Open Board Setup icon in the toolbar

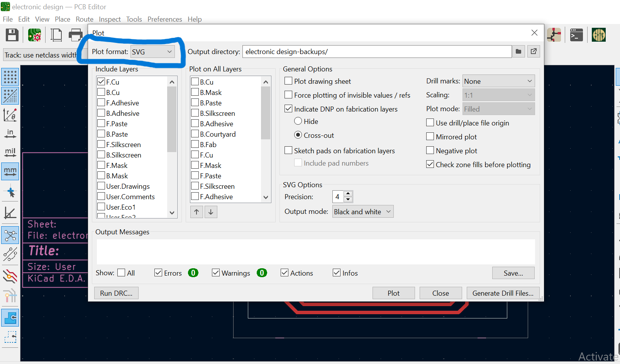pyautogui.click(x=35, y=35)
